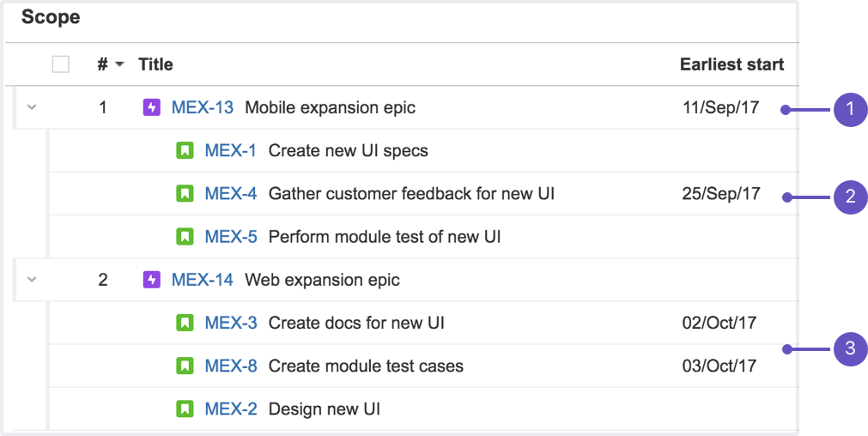The image size is (868, 436).
Task: Click the green story icon beside MEX-1
Action: click(185, 150)
